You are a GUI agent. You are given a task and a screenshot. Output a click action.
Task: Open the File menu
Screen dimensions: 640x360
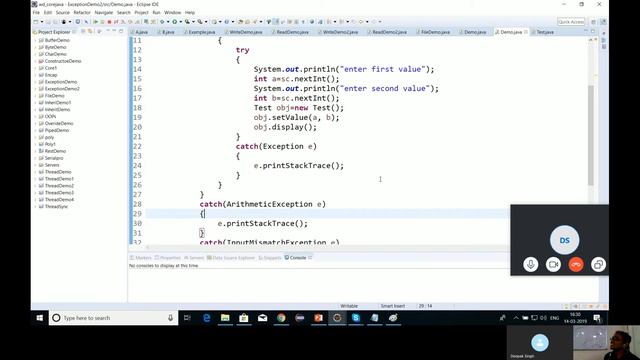36,13
